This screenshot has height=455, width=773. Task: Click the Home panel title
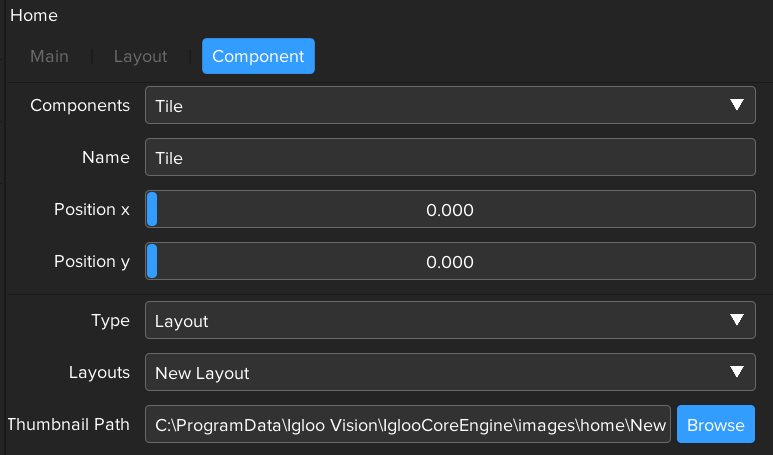pyautogui.click(x=34, y=16)
